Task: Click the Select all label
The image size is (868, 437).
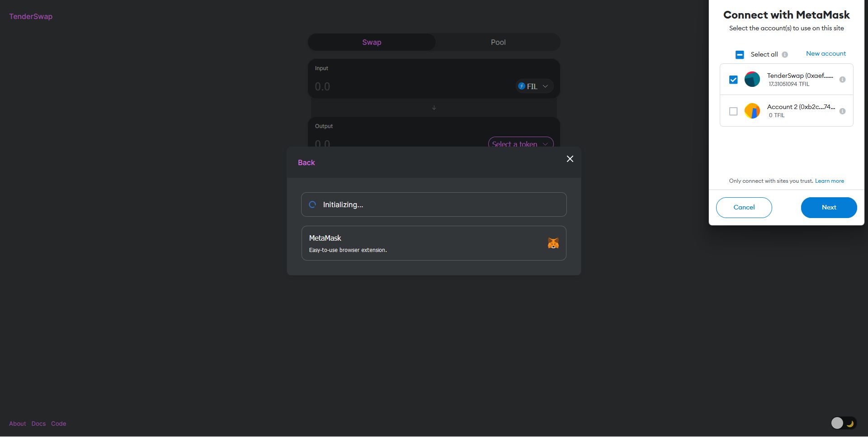Action: click(x=764, y=55)
